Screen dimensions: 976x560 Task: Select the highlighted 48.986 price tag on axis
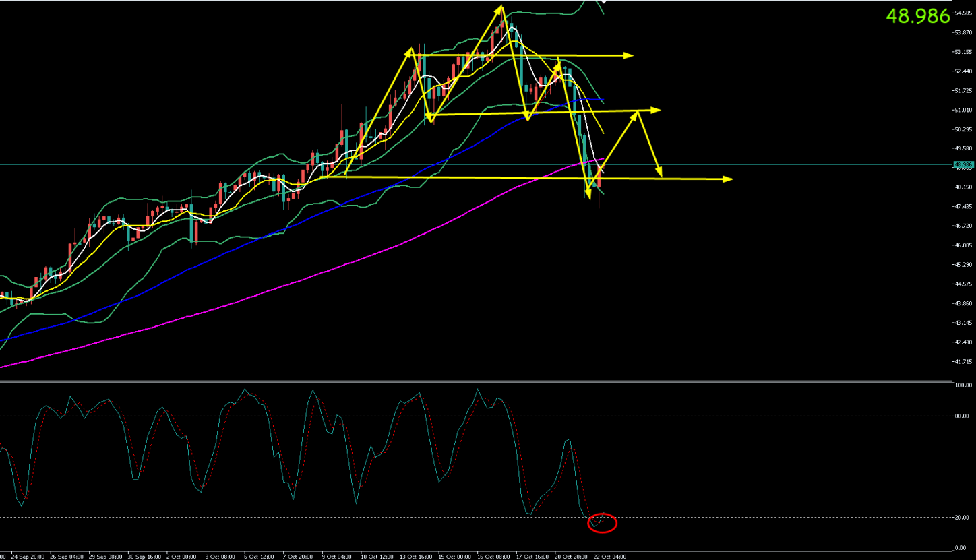963,164
